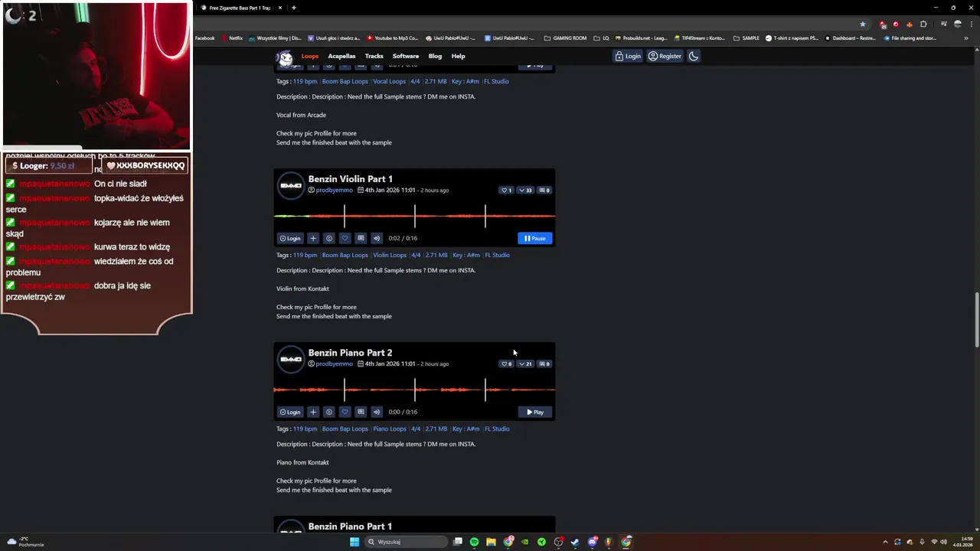Seek within Benzin Piano Part 2 waveform
The image size is (980, 551).
pos(414,390)
